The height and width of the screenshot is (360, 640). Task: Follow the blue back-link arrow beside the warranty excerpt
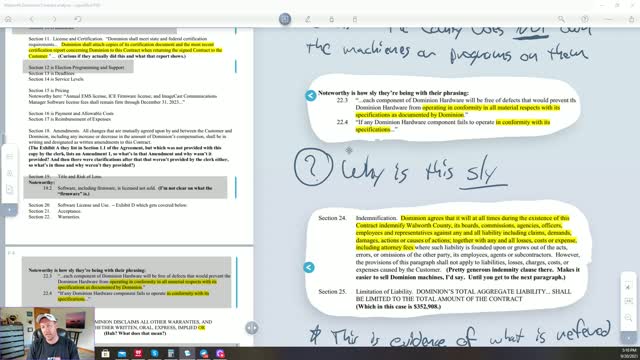pyautogui.click(x=311, y=96)
